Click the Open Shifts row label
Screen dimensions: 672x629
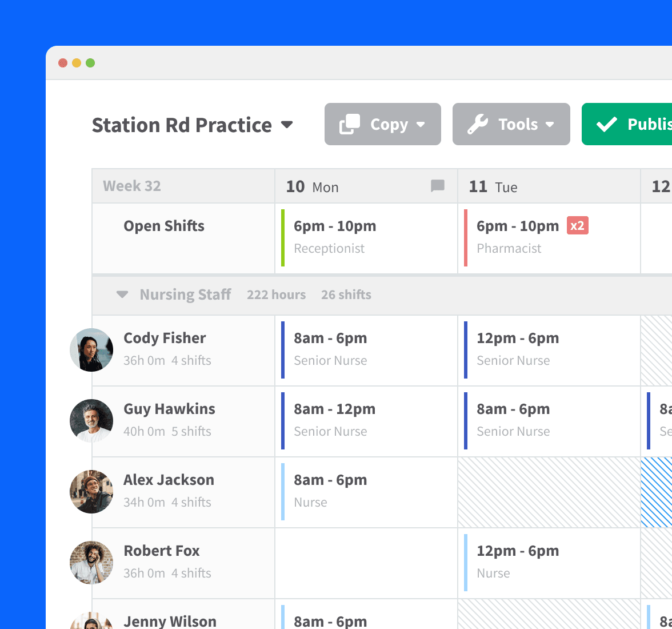coord(164,226)
